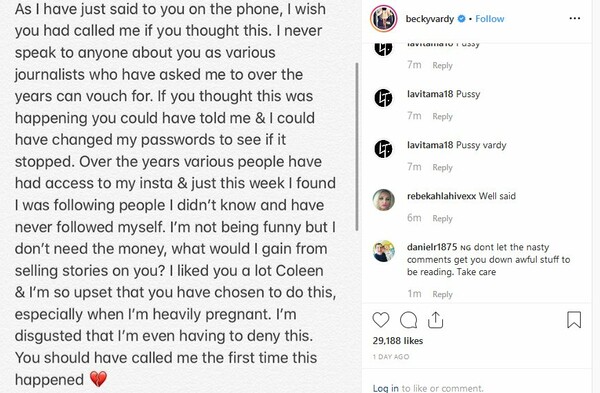600x393 pixels.
Task: Like the post with the heart icon
Action: point(381,320)
